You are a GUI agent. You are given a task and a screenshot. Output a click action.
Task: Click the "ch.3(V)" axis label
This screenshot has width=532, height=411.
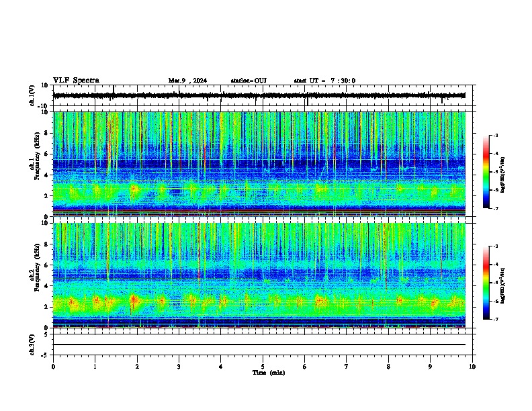click(32, 345)
